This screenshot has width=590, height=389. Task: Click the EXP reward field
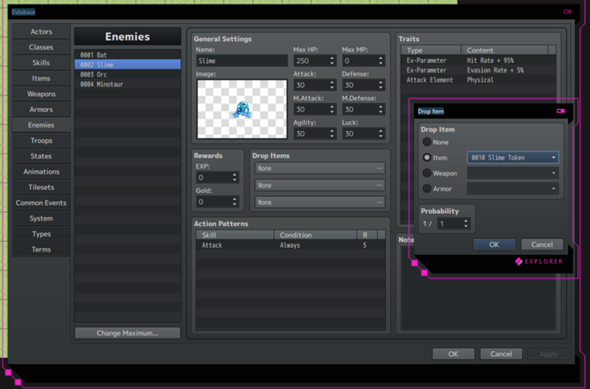pyautogui.click(x=217, y=177)
